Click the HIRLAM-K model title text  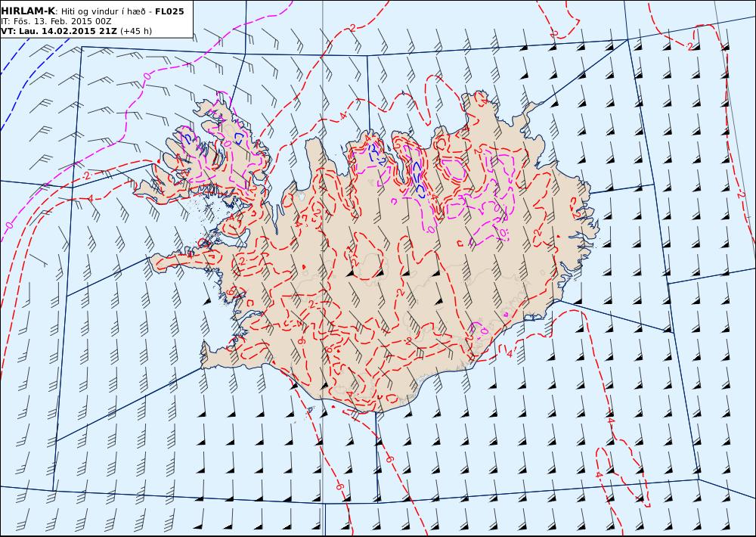[x=29, y=11]
